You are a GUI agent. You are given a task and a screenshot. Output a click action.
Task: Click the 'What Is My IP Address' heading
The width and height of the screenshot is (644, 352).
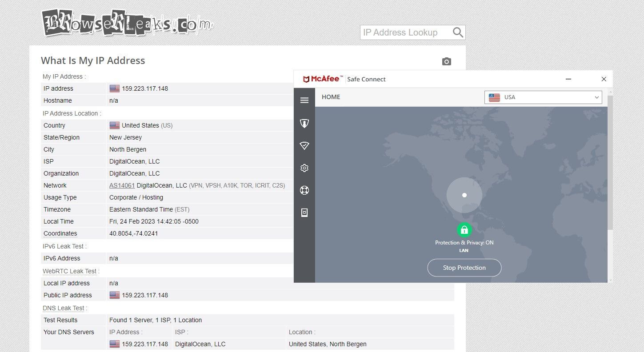tap(93, 60)
